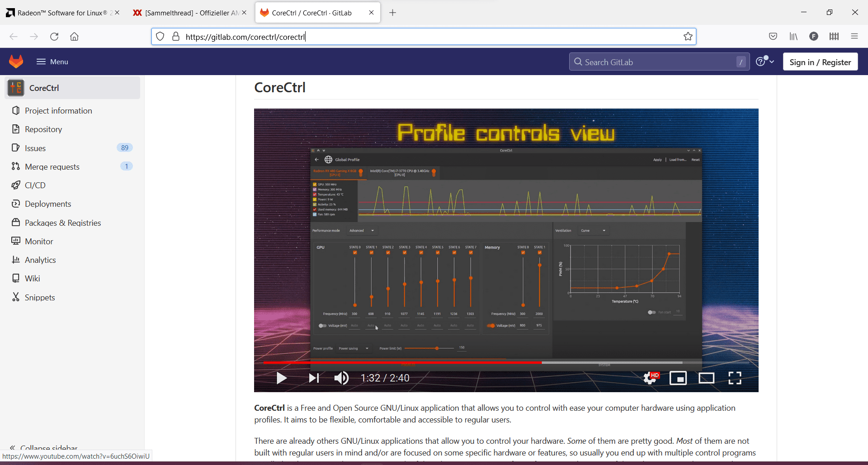This screenshot has height=465, width=868.
Task: Open Project information in sidebar
Action: coord(58,111)
